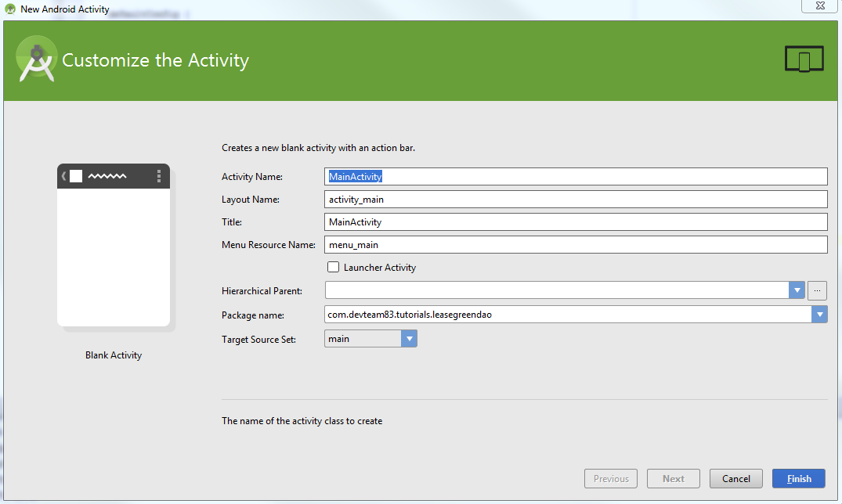This screenshot has width=842, height=504.
Task: Click the 'Layout Name:' label
Action: tap(251, 199)
